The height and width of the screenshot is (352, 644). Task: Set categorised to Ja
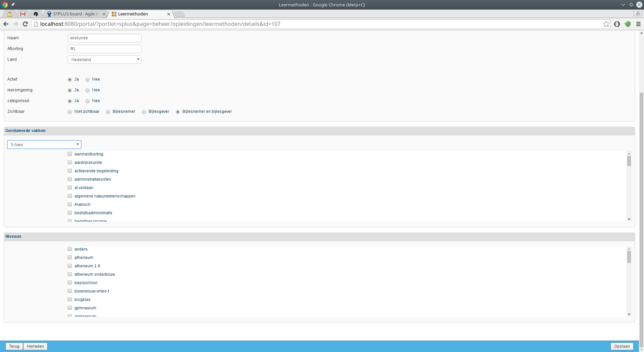(x=70, y=101)
